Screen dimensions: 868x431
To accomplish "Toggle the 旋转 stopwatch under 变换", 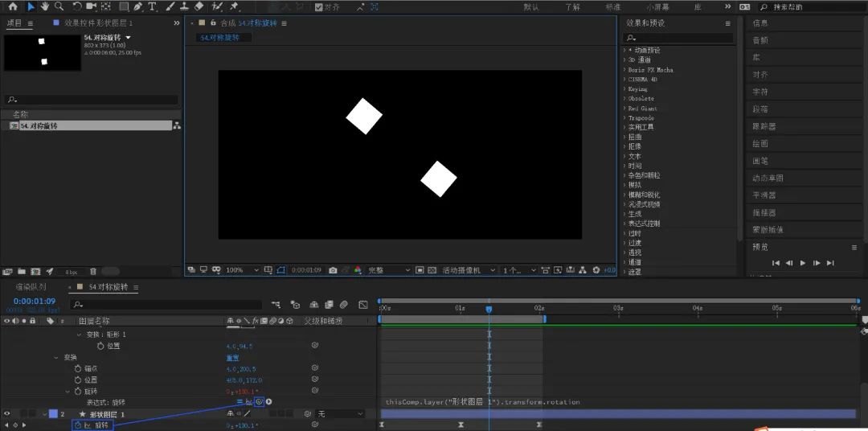I will point(78,391).
